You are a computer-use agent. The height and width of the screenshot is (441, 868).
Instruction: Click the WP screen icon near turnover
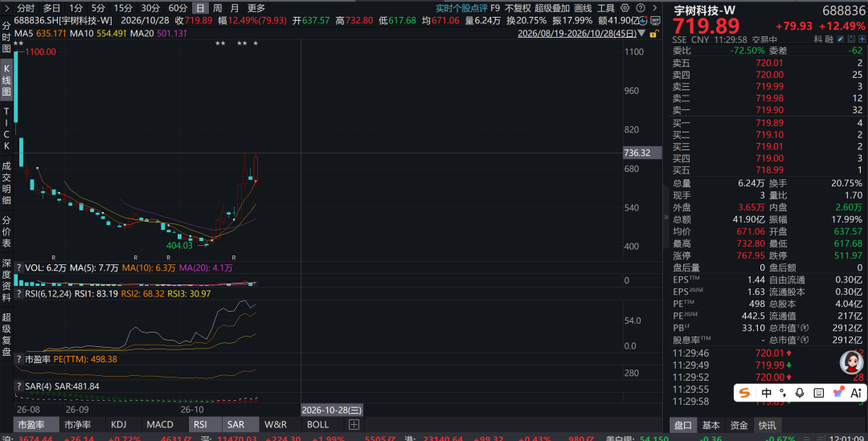tap(656, 20)
